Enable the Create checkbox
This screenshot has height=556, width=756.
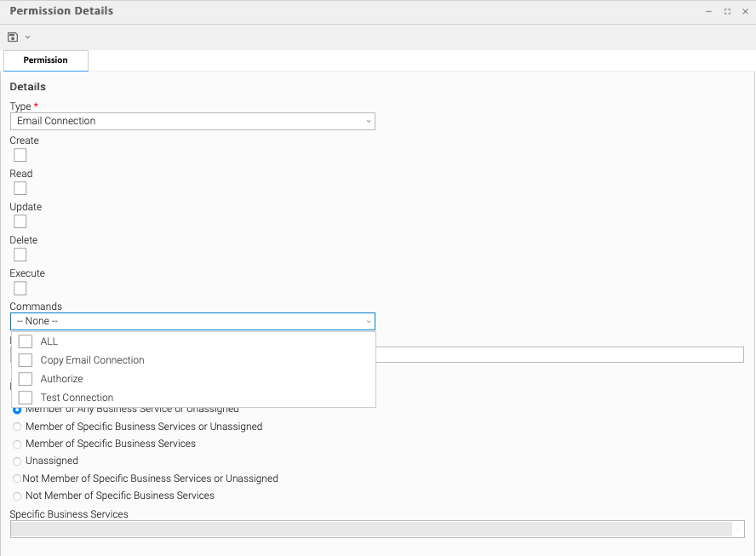pos(20,155)
